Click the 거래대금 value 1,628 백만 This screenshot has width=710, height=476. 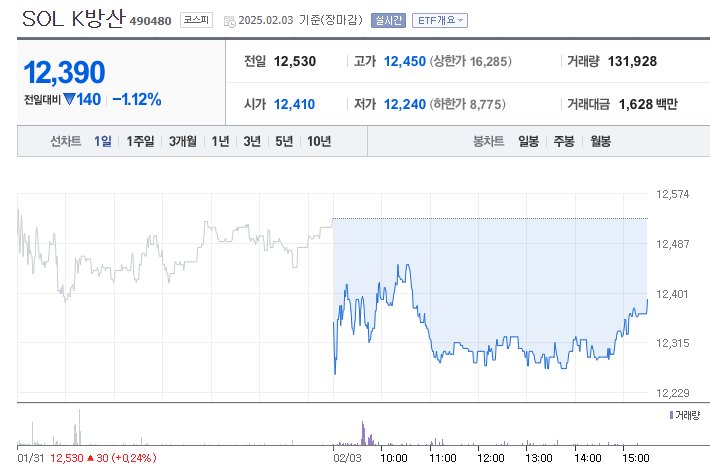(648, 104)
